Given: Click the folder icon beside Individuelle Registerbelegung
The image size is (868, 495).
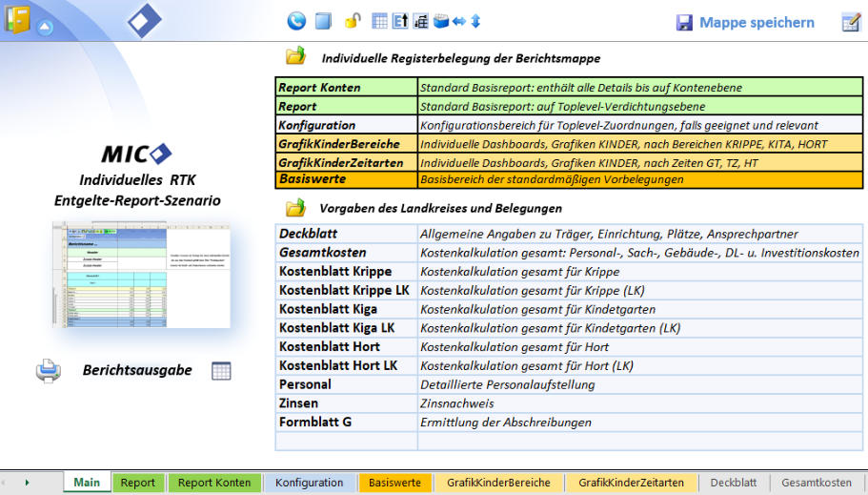Looking at the screenshot, I should (295, 55).
